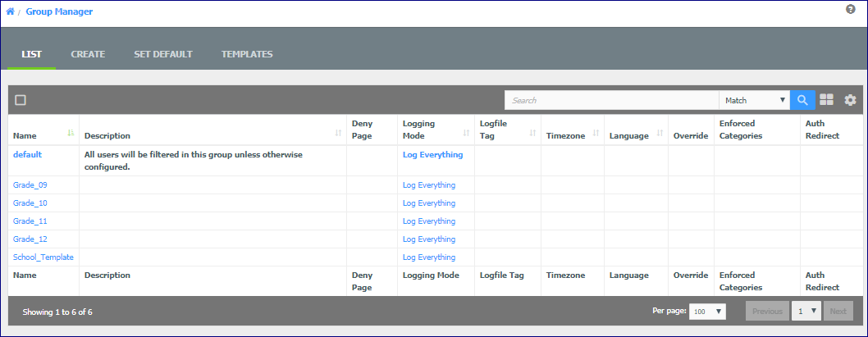Click Log Everything in Grade_10 row
The image size is (868, 337).
click(429, 203)
